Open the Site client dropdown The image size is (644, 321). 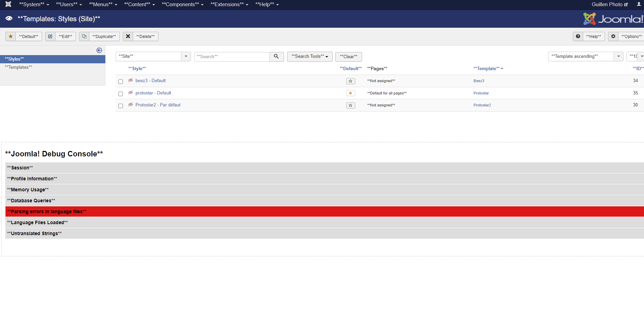[153, 56]
